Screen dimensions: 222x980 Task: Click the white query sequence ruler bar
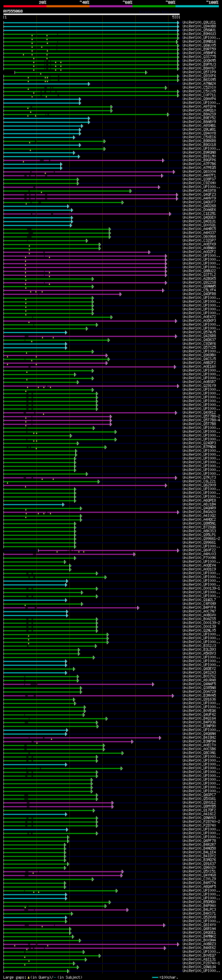point(92,15)
